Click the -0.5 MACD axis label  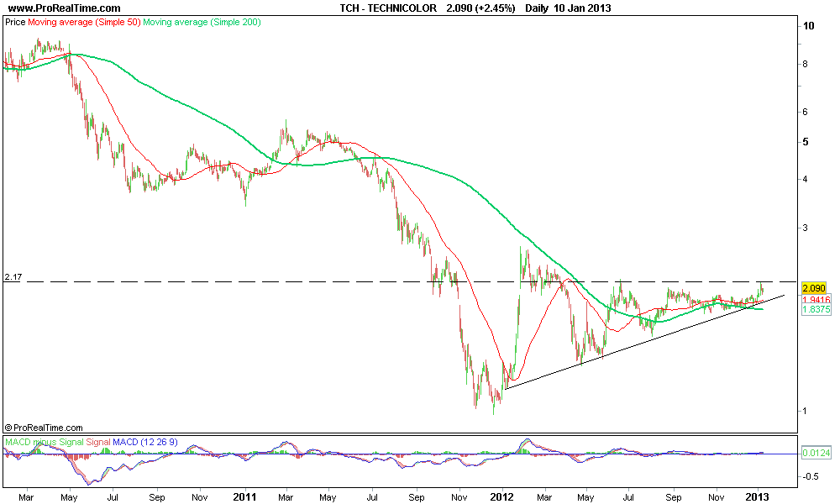point(810,476)
